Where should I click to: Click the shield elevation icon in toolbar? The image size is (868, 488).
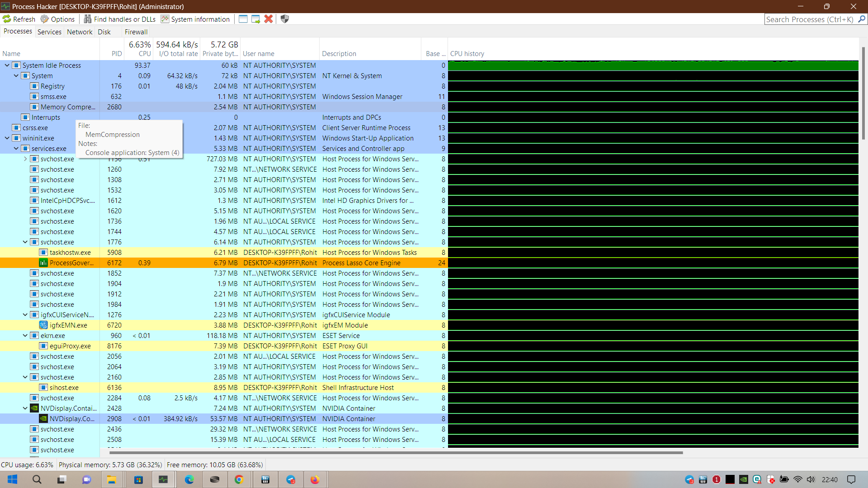click(285, 19)
